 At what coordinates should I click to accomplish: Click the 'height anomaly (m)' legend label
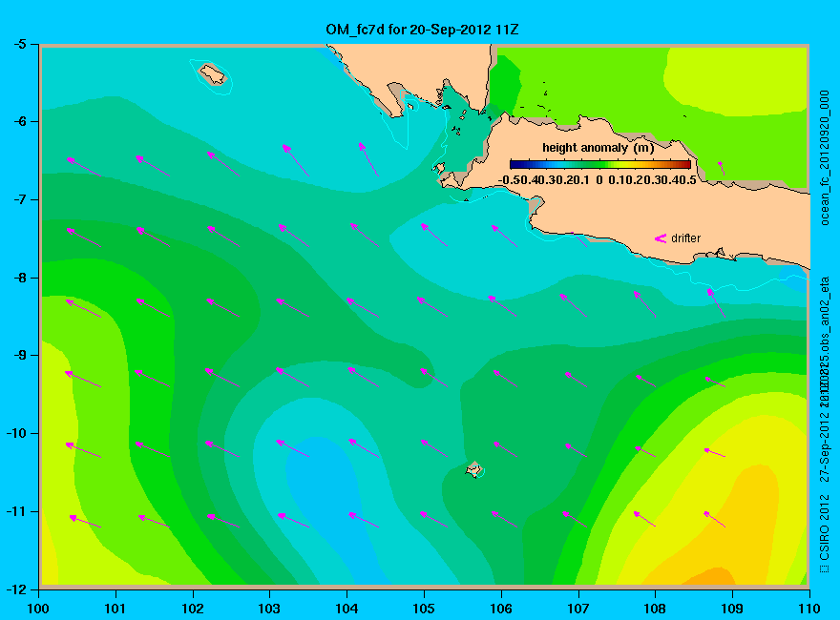pyautogui.click(x=598, y=148)
